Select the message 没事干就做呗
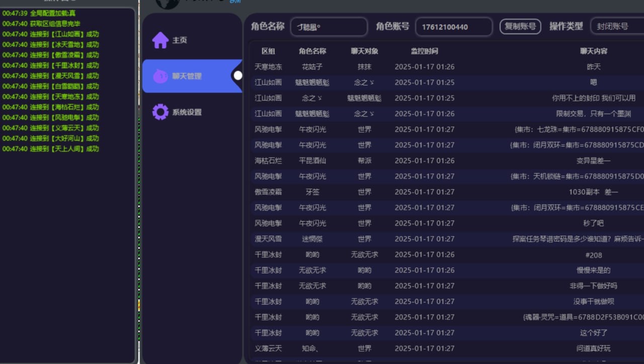Viewport: 644px width, 364px height. click(x=594, y=302)
